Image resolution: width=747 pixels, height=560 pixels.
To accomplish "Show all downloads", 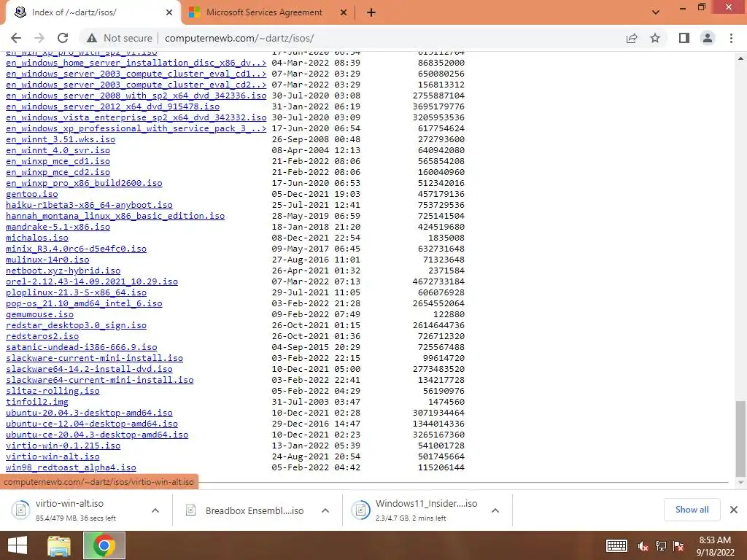I will pos(692,510).
